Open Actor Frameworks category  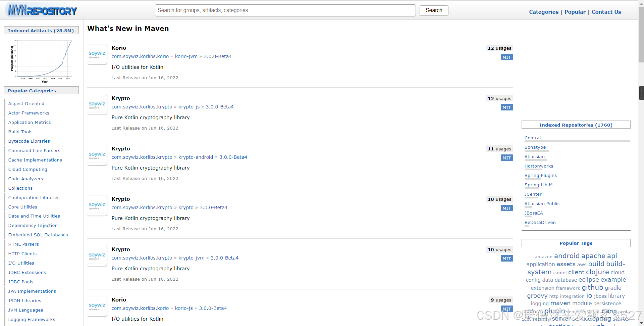[x=29, y=113]
